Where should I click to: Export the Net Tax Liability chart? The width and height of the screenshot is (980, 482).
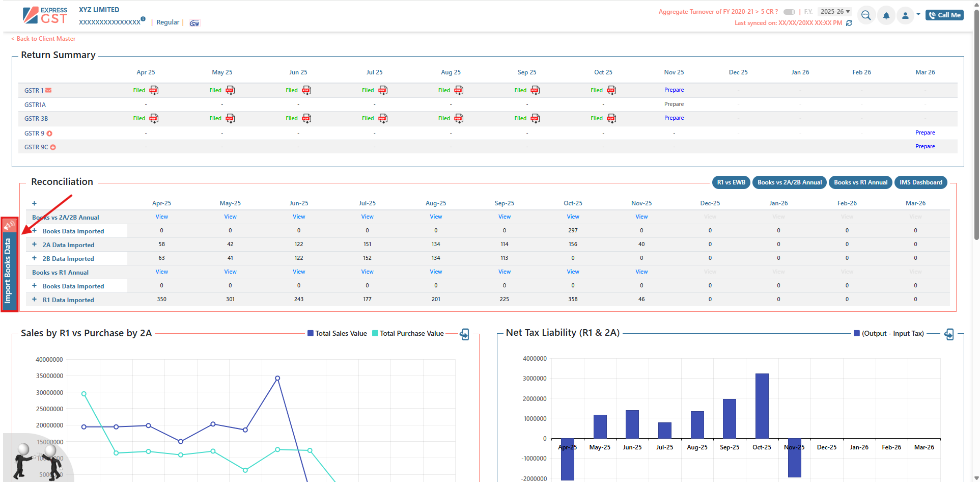click(949, 334)
